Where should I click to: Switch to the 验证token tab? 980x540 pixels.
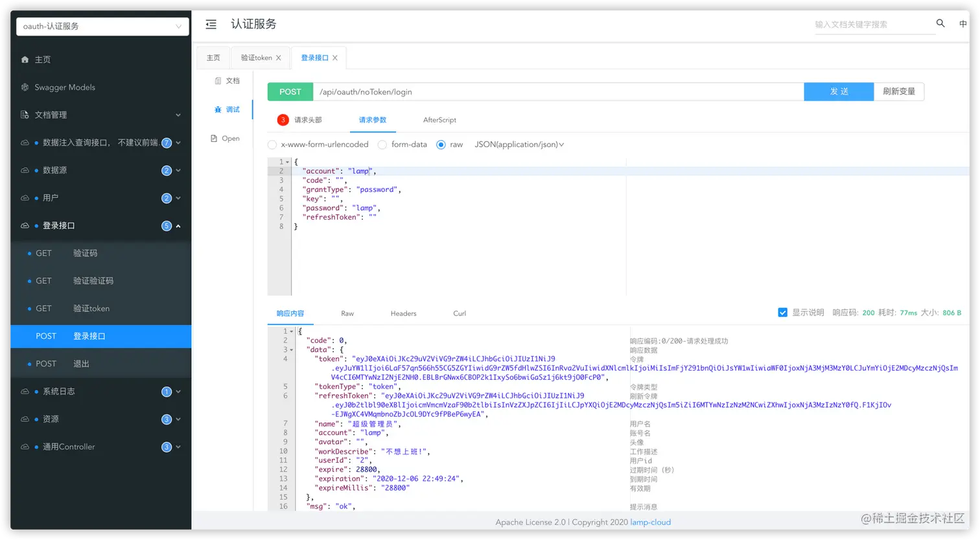tap(257, 58)
